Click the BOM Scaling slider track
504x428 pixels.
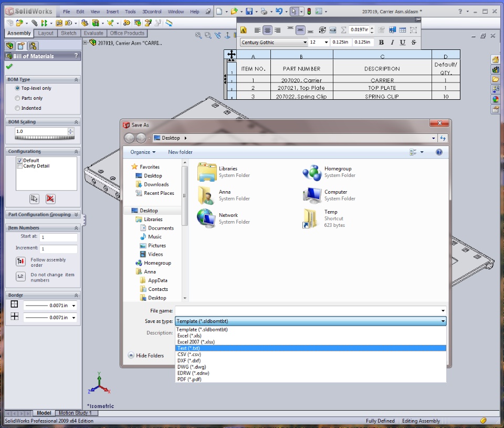[x=45, y=138]
